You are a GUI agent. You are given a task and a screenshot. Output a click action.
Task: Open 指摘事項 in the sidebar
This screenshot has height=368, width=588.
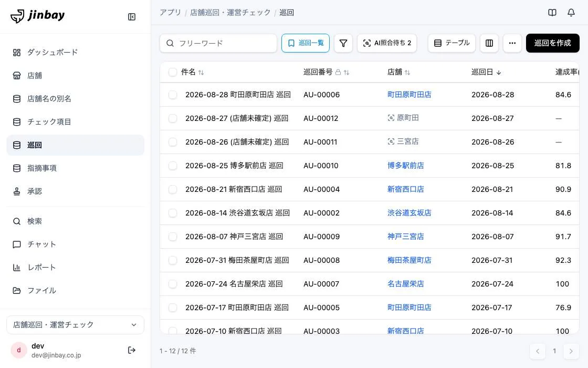(75, 168)
